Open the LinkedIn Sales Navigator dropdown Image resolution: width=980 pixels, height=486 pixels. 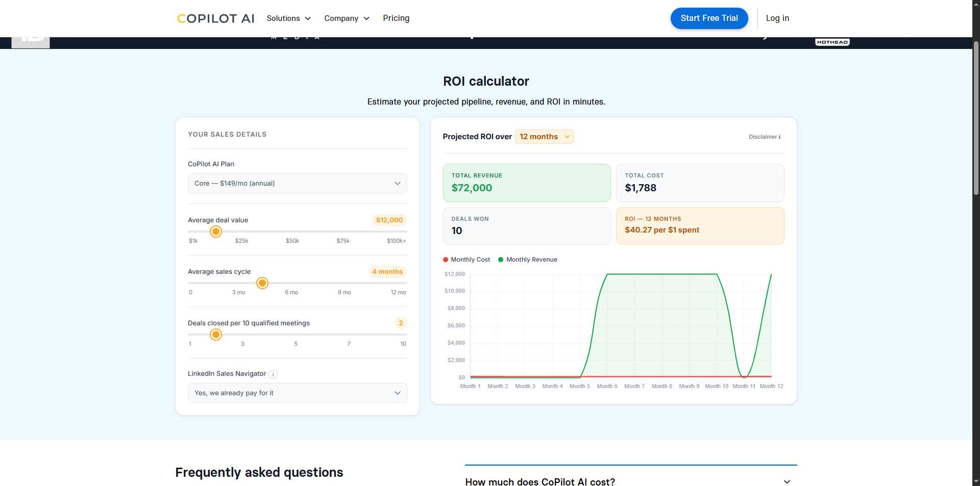pyautogui.click(x=298, y=393)
